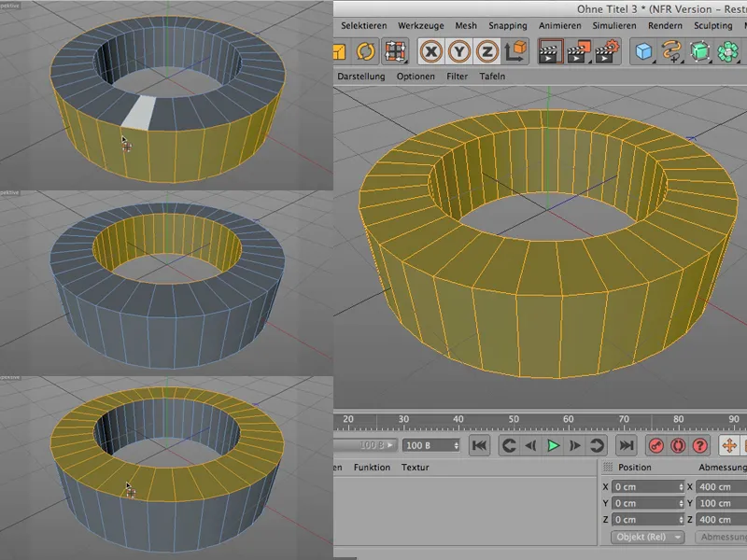This screenshot has height=560, width=747.
Task: Open the Animieren menu
Action: (560, 26)
